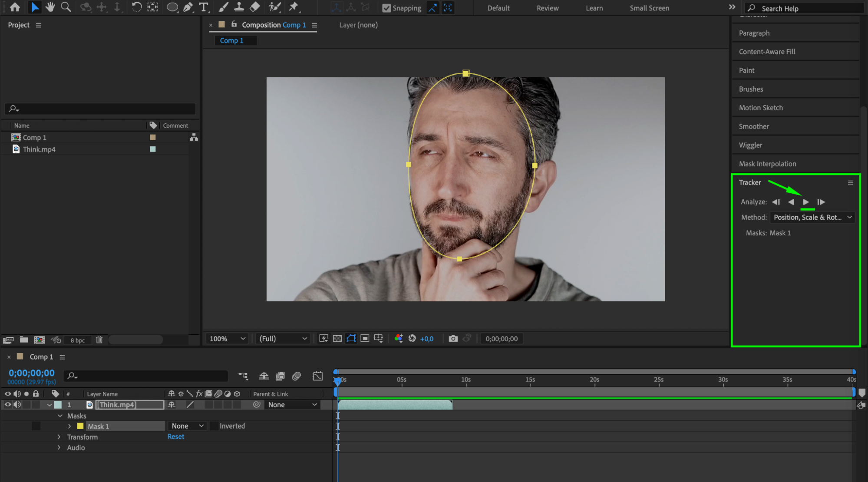Select the Pen tool in toolbar

[x=188, y=7]
